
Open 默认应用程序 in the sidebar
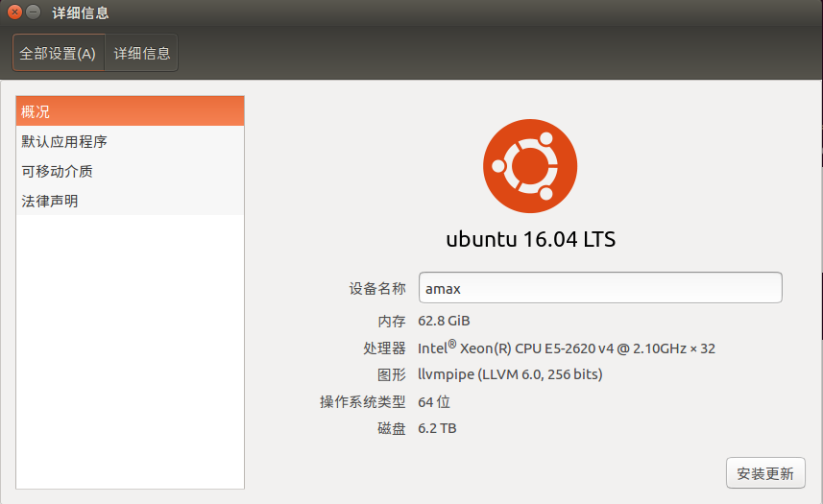click(131, 141)
